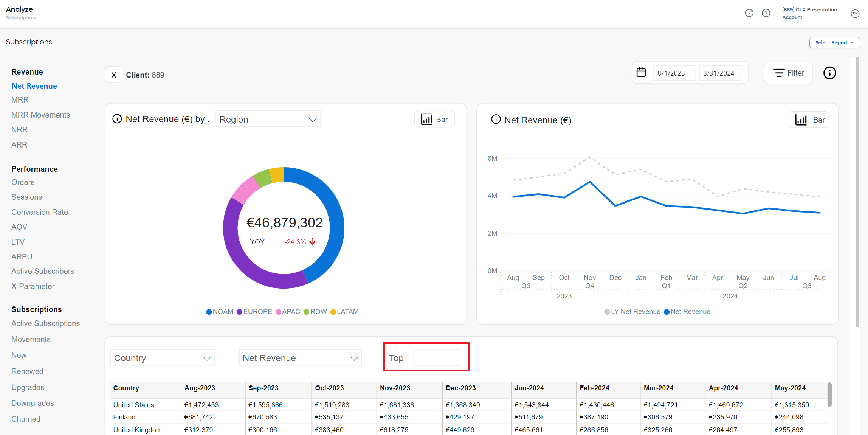This screenshot has height=435, width=868.
Task: Open Active Subscriptions report
Action: coord(45,323)
